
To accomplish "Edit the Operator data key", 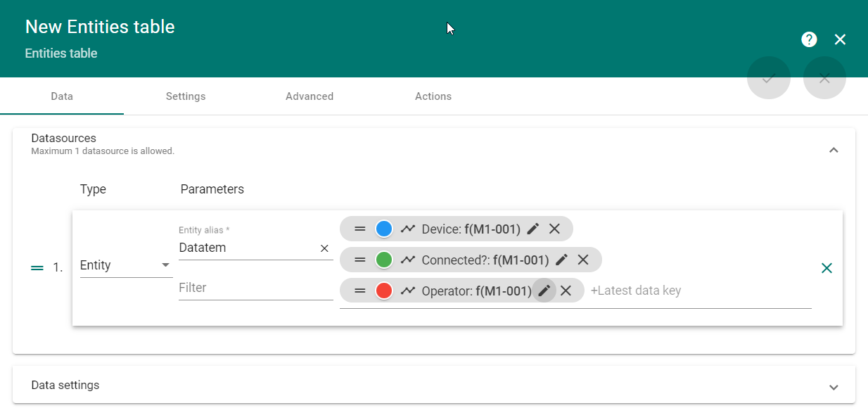I will coord(544,290).
